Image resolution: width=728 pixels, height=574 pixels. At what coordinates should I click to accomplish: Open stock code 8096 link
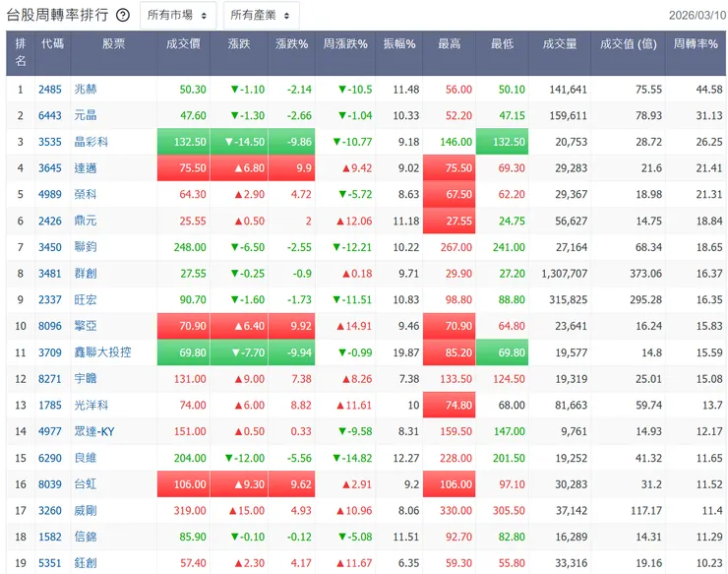coord(49,326)
